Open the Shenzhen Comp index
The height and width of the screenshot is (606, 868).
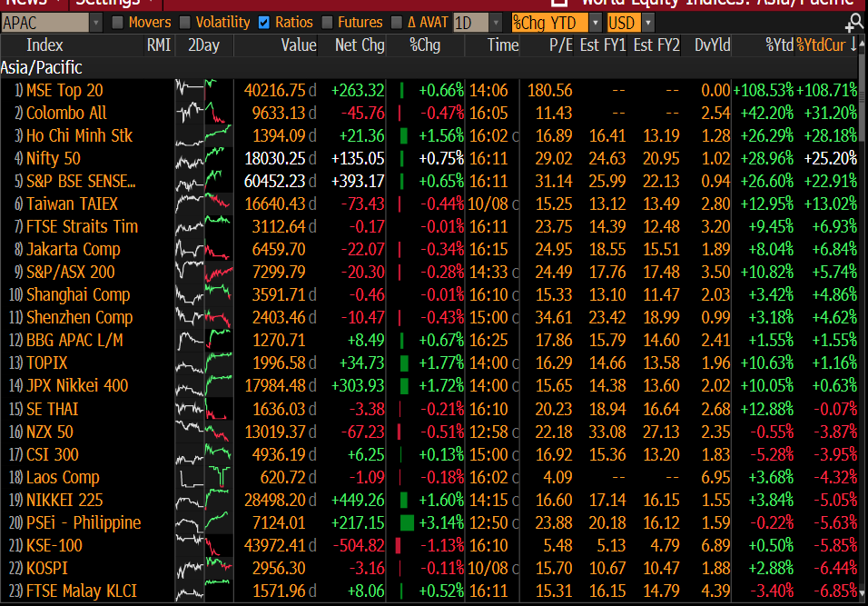point(80,317)
